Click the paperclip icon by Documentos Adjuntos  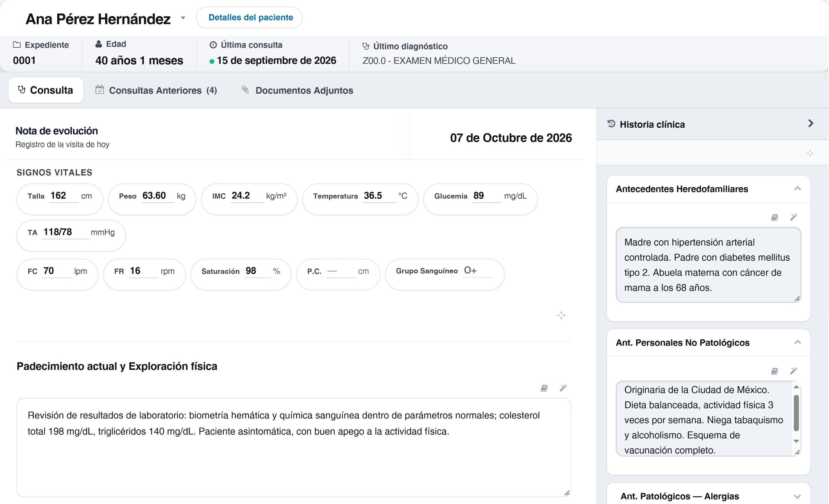click(245, 90)
